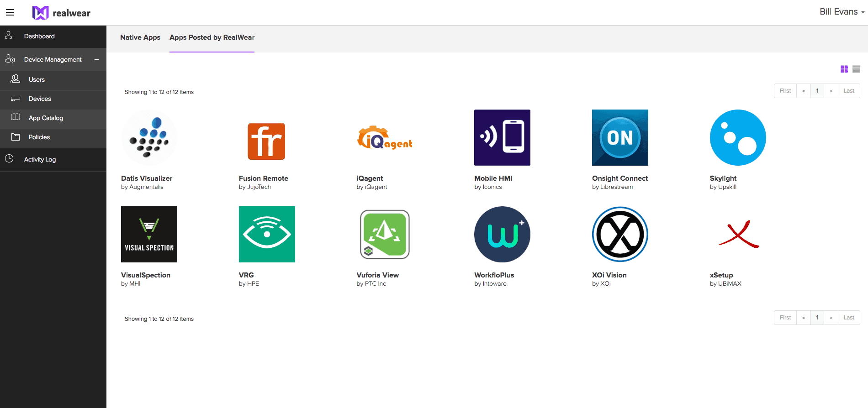This screenshot has width=868, height=408.
Task: Switch to the Native Apps tab
Action: [x=140, y=37]
